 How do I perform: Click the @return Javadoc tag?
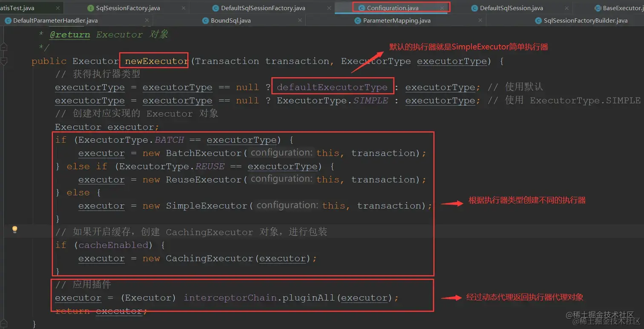pos(70,35)
